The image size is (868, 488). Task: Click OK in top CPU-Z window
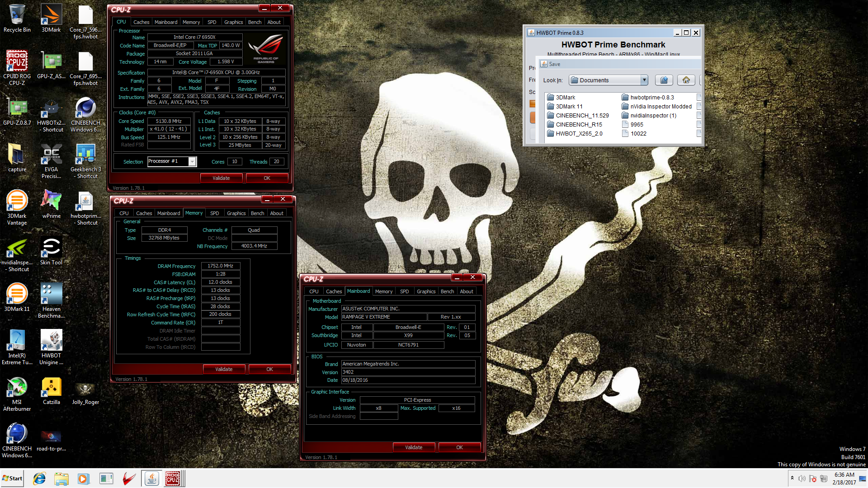pos(267,178)
